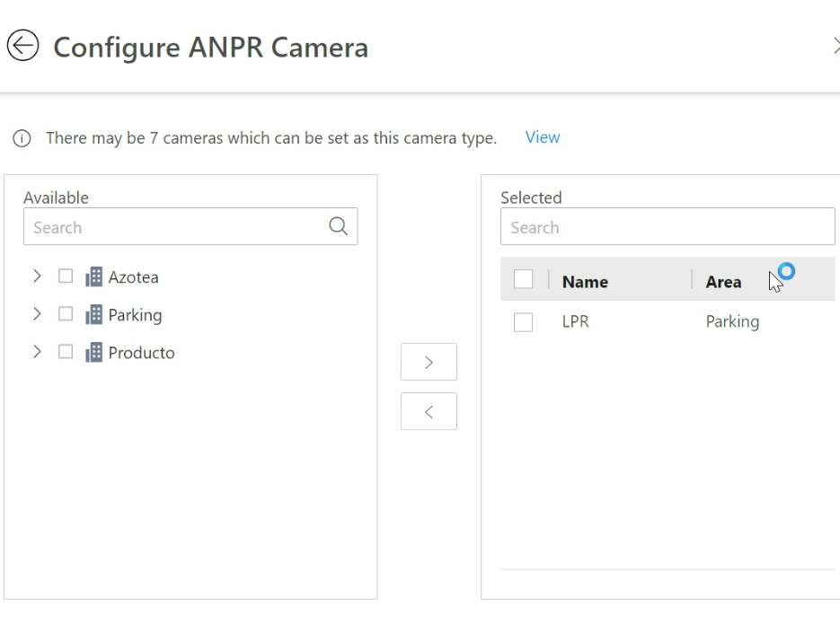
Task: Tick the checkbox for the LPR camera
Action: pos(524,321)
